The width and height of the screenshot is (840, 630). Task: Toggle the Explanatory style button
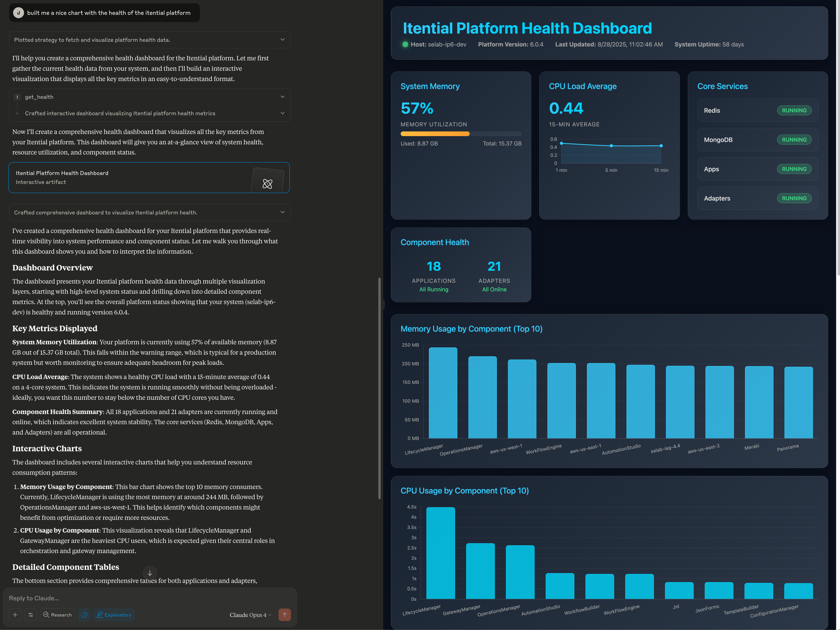pyautogui.click(x=114, y=615)
